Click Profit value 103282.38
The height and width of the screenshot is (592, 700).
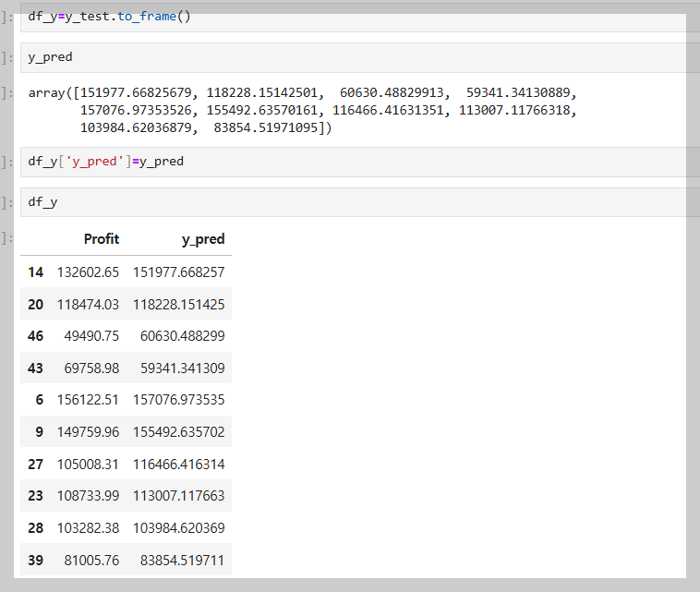coord(88,528)
